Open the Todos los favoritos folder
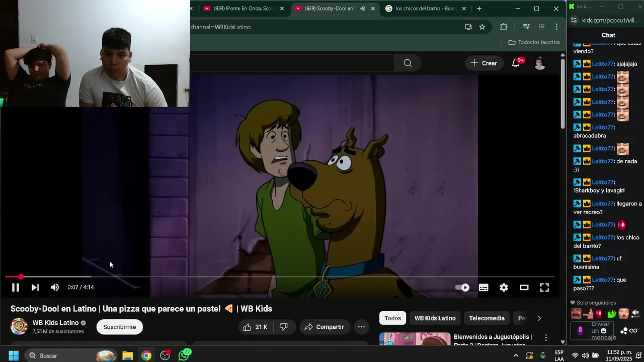Viewport: 644px width, 362px height. (534, 43)
